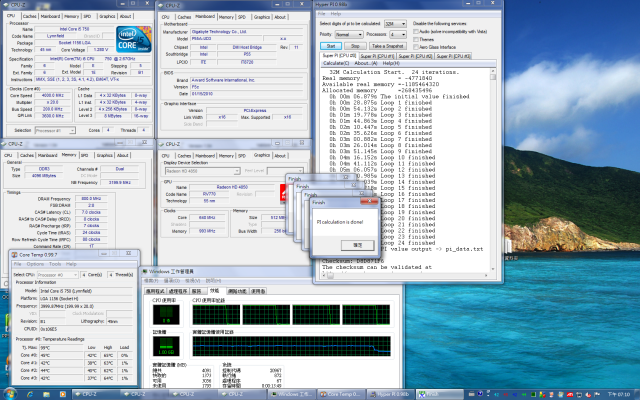Switch to Super PI [CPU #1] tab
The image size is (640, 400).
(x=377, y=56)
